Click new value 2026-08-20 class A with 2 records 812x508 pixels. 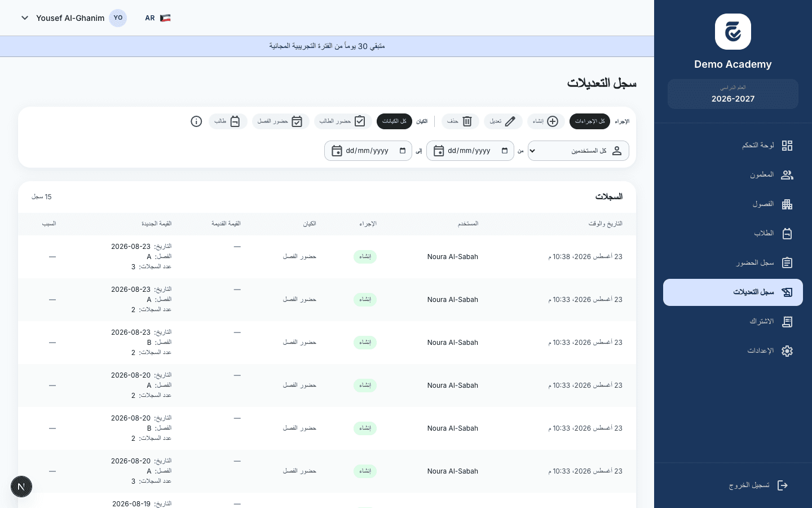(x=141, y=386)
